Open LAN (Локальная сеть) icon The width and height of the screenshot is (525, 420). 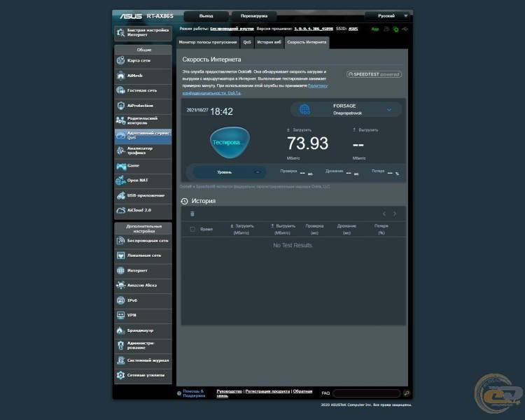point(120,255)
